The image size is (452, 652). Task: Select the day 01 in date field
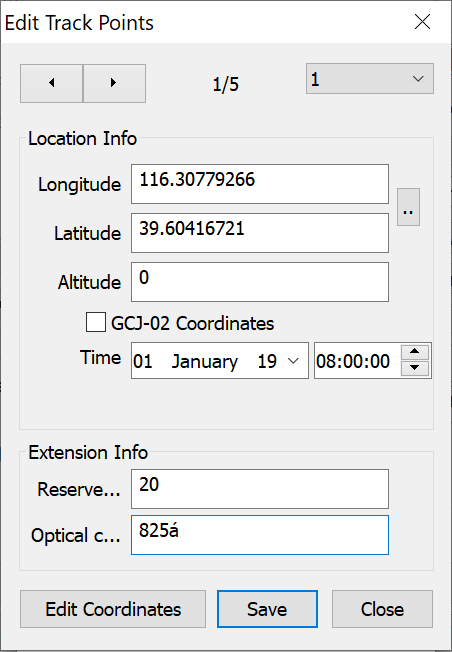click(143, 361)
